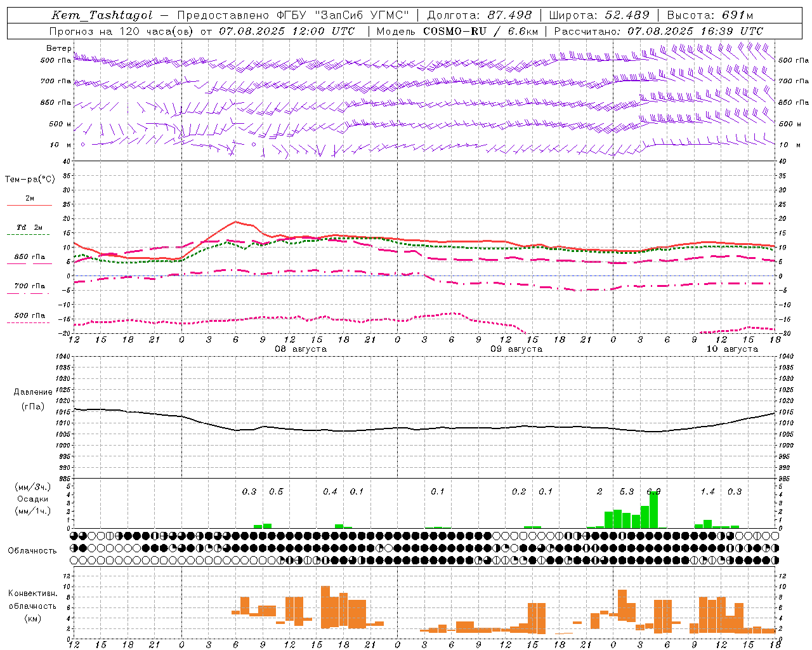Click the Осадки precipitation label
812x650 pixels.
coord(33,499)
